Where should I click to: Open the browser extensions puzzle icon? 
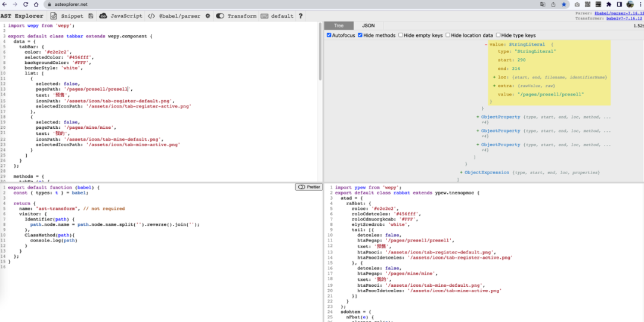click(608, 4)
